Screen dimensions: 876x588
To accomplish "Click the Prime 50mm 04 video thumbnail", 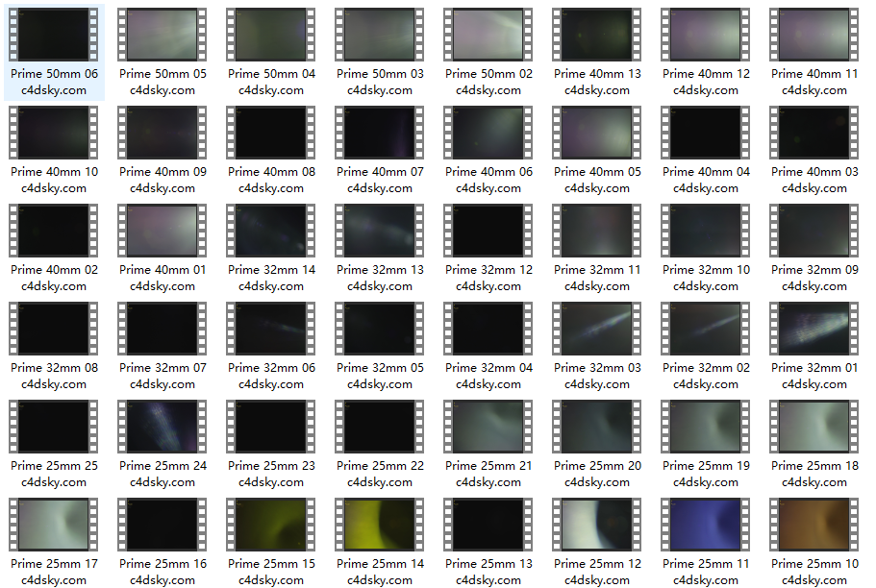I will pyautogui.click(x=271, y=34).
